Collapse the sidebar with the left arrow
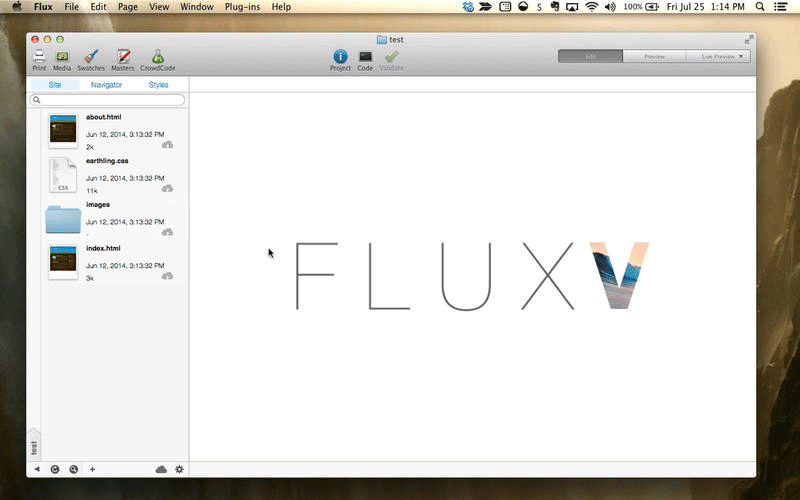This screenshot has height=500, width=800. (x=37, y=469)
